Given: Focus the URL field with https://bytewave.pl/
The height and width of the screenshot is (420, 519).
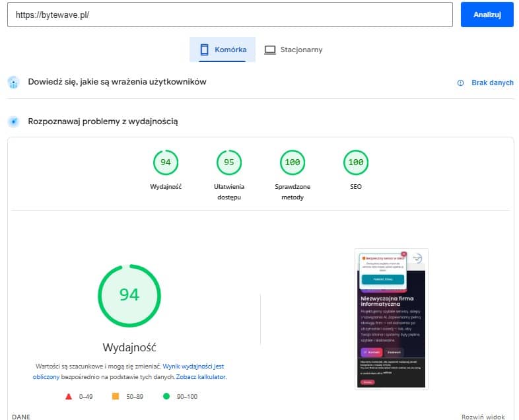Looking at the screenshot, I should 230,15.
